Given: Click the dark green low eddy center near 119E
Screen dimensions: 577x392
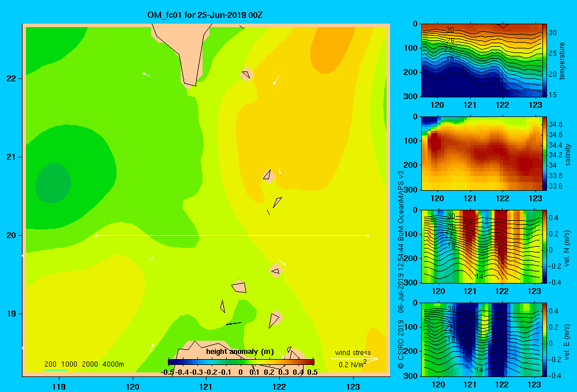Looking at the screenshot, I should tap(53, 183).
